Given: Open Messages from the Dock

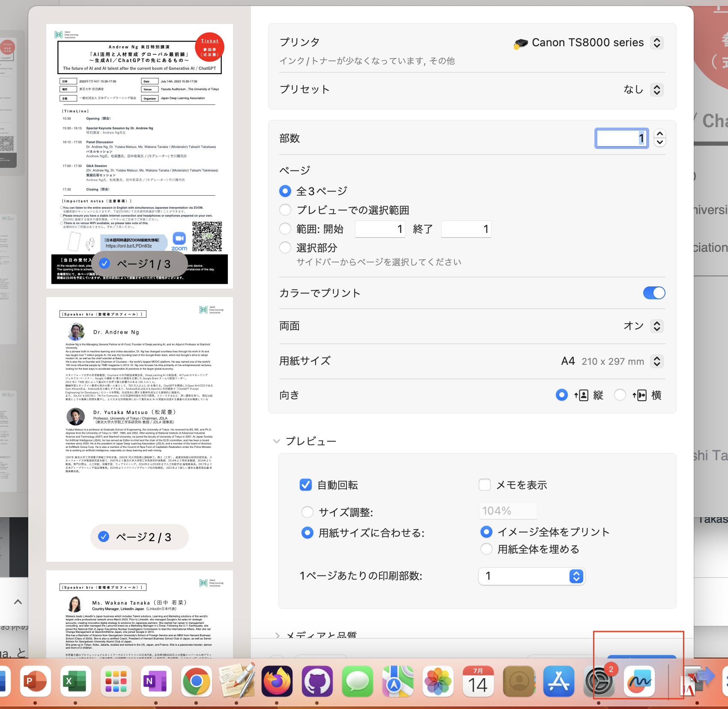Looking at the screenshot, I should (x=357, y=681).
